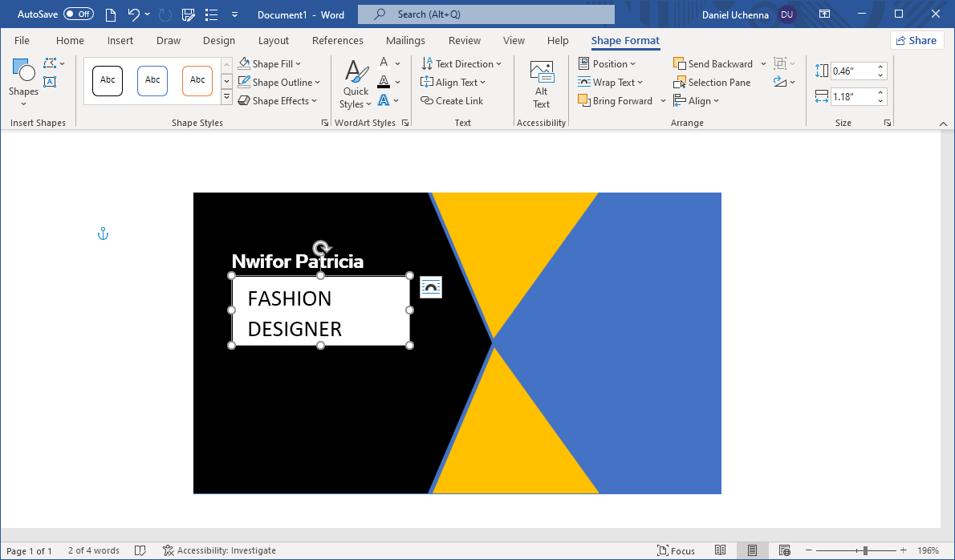Click the Create Link button
The width and height of the screenshot is (955, 560).
pyautogui.click(x=452, y=101)
